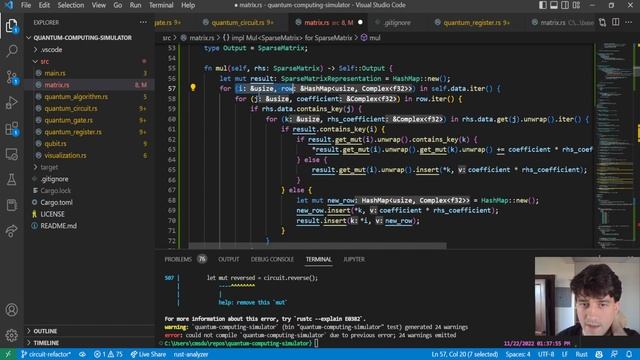The image size is (640, 360).
Task: Change the UTF-8 encoding setting
Action: [546, 354]
